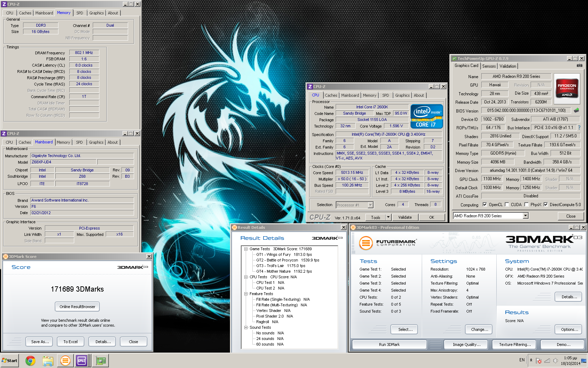
Task: Open the Graphics tab in the CPU-Z Mainboard window
Action: (x=96, y=142)
